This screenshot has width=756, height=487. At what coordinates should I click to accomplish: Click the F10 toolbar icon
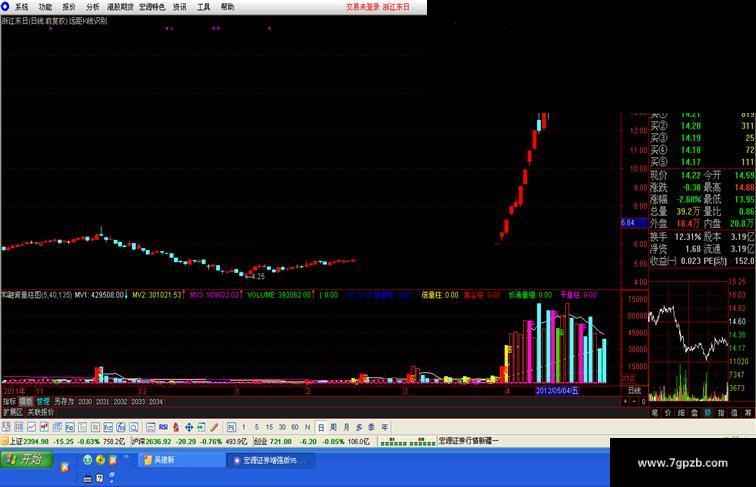69,427
